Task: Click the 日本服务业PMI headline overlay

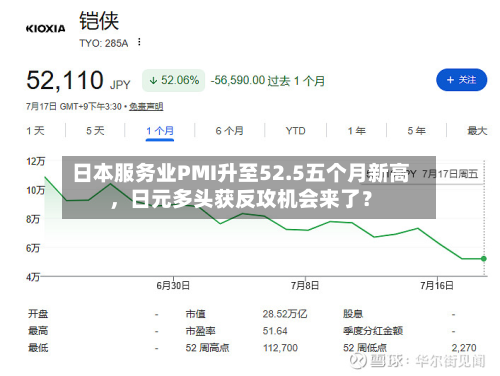Action: pos(249,187)
